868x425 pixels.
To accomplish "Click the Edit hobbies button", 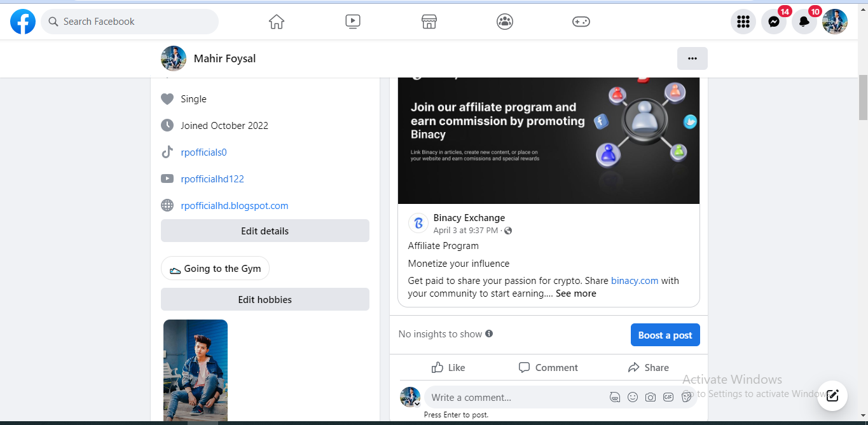I will 265,299.
